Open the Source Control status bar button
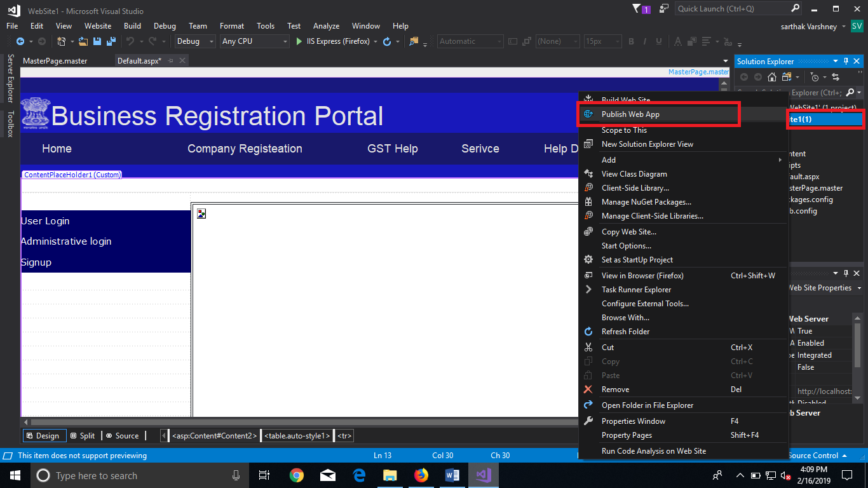Image resolution: width=868 pixels, height=488 pixels. 817,456
